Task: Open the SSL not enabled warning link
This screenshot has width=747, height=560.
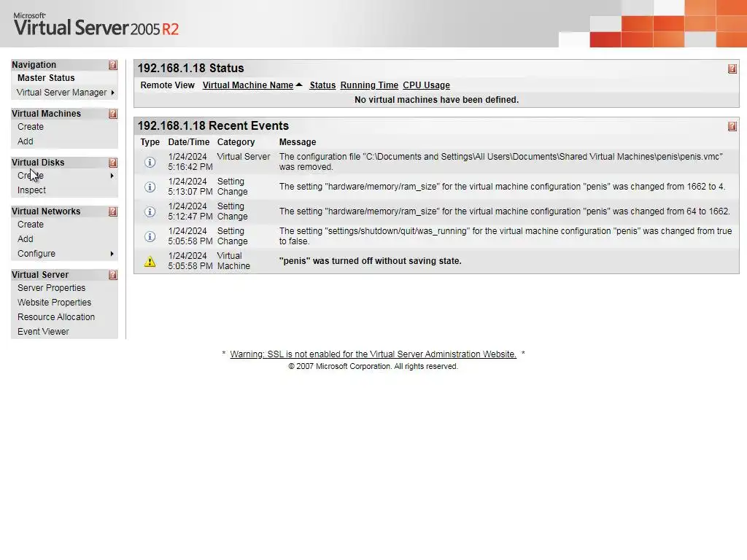Action: (373, 354)
